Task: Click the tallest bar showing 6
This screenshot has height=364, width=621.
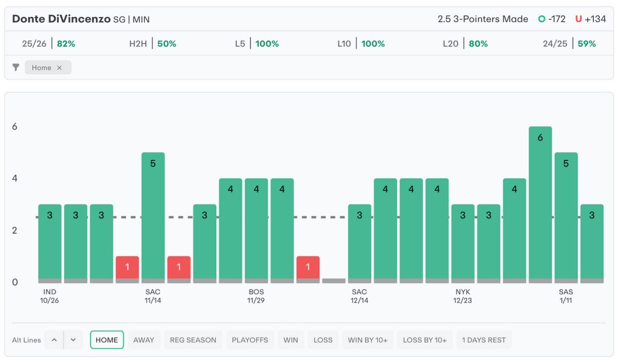Action: point(540,203)
